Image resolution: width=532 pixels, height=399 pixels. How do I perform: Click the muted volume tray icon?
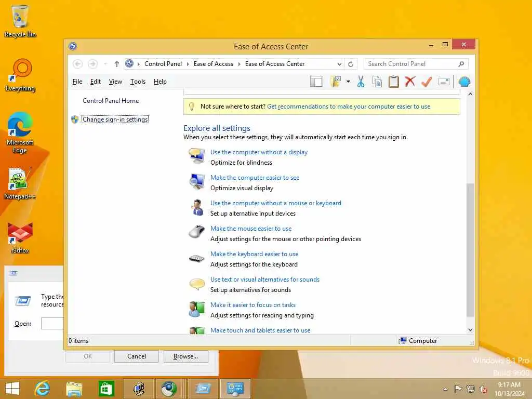483,389
